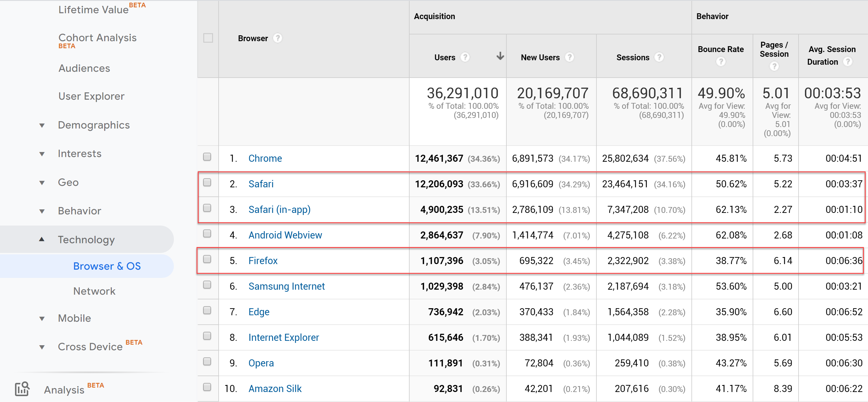
Task: Select Network report under Technology
Action: (x=94, y=291)
